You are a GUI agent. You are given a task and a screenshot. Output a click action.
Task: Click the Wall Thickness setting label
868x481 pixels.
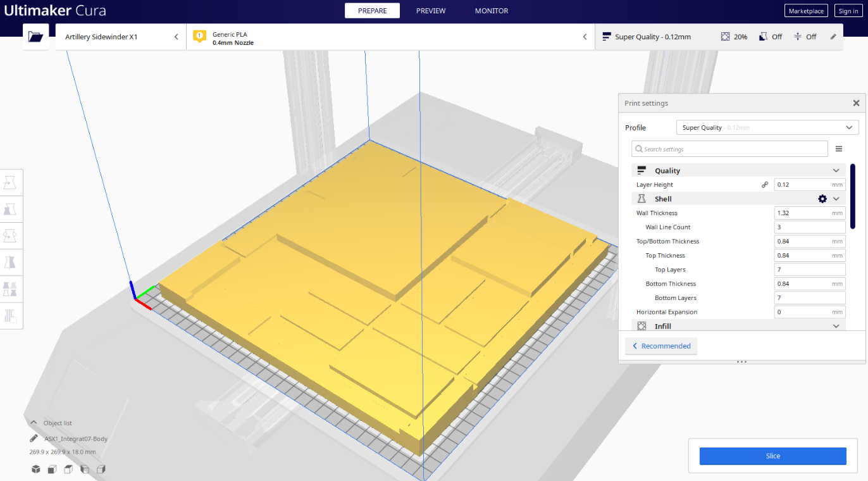click(657, 213)
